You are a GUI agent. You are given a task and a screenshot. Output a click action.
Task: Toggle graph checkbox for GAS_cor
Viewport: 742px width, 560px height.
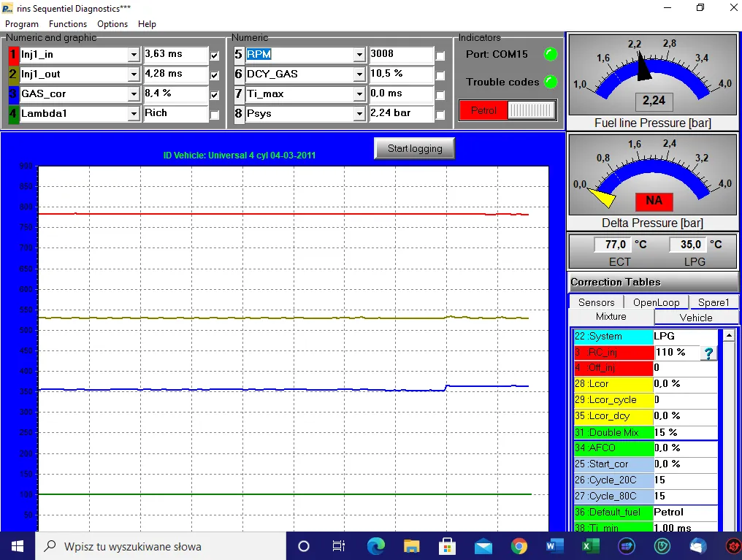(x=215, y=95)
